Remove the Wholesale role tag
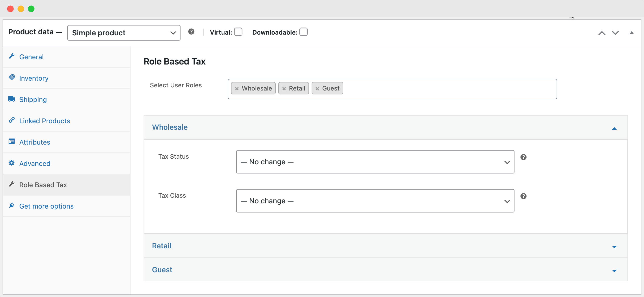 (236, 88)
